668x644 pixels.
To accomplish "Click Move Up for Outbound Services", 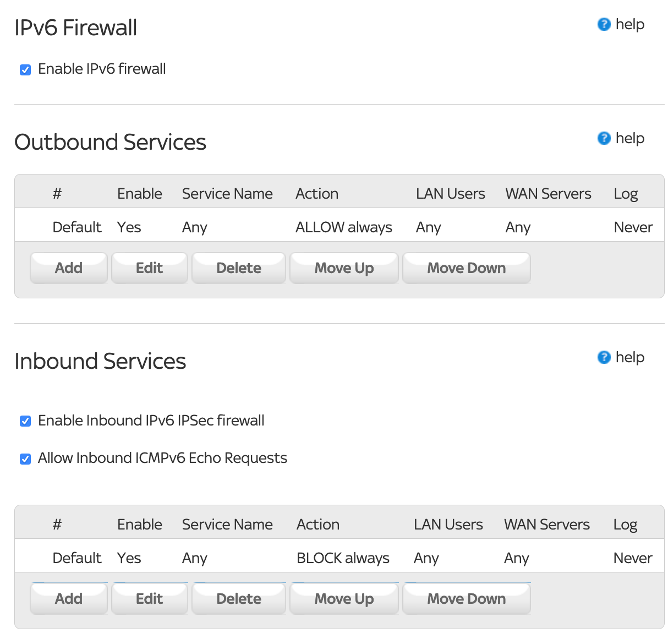I will pyautogui.click(x=344, y=268).
